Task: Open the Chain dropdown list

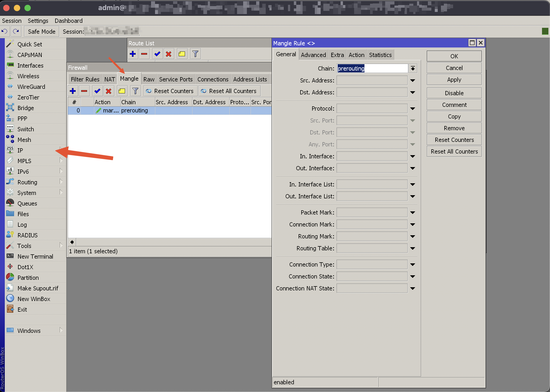Action: 413,68
